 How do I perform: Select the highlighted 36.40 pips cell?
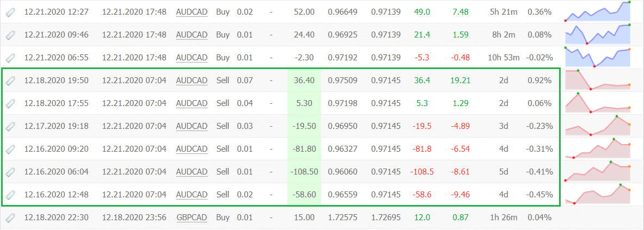point(304,81)
